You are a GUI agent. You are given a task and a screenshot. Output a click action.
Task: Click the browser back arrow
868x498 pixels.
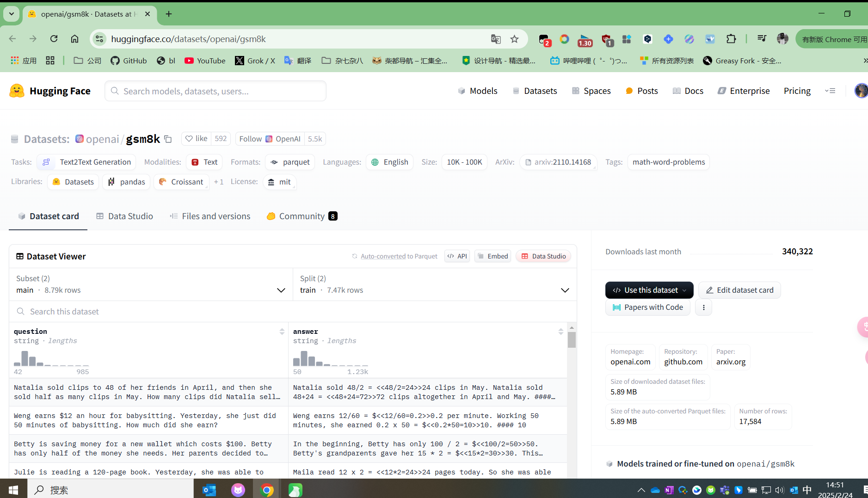[12, 39]
